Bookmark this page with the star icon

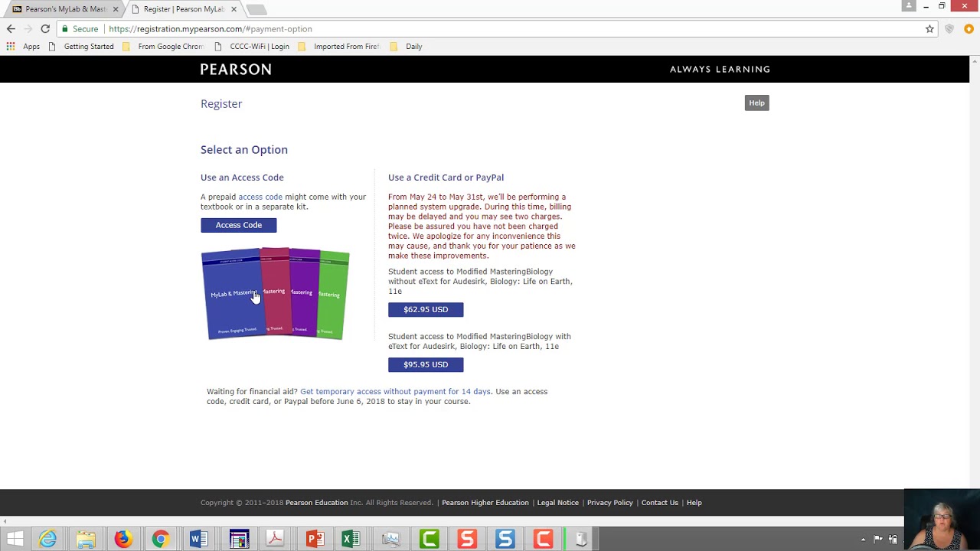coord(929,29)
